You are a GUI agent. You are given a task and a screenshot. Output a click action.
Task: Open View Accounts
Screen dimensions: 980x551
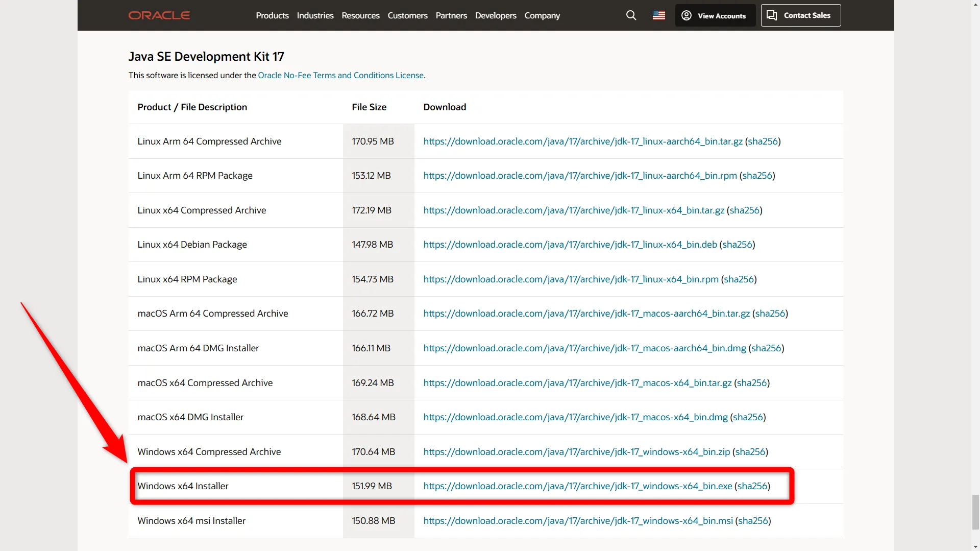coord(715,15)
